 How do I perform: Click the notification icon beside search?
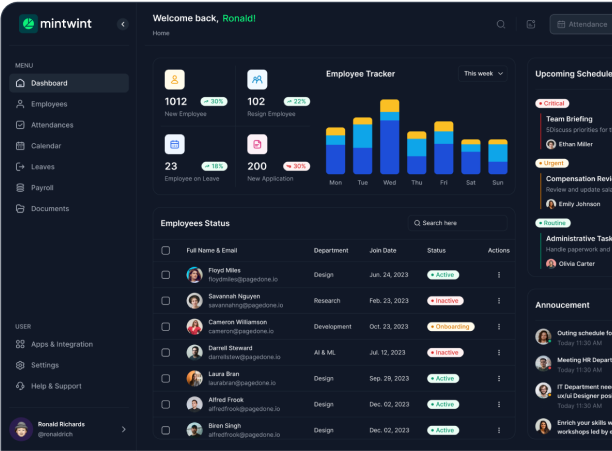tap(531, 24)
